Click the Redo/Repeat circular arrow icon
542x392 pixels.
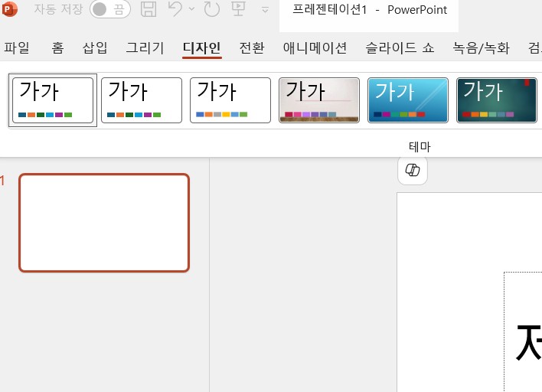tap(211, 9)
